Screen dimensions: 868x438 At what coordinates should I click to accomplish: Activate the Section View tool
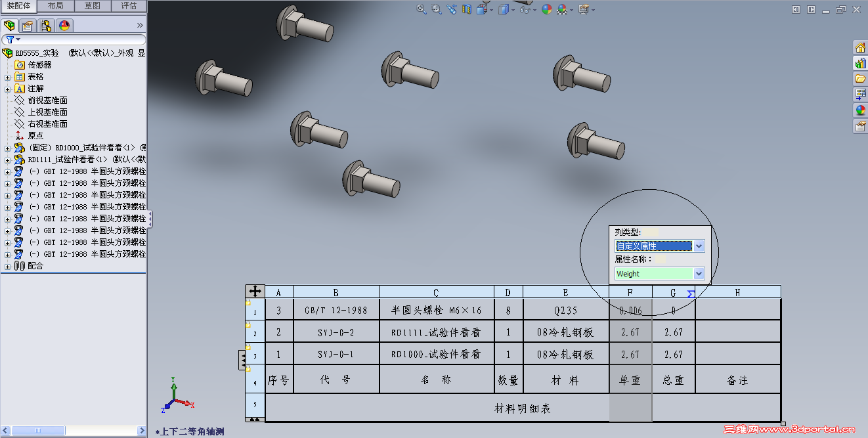[x=467, y=9]
